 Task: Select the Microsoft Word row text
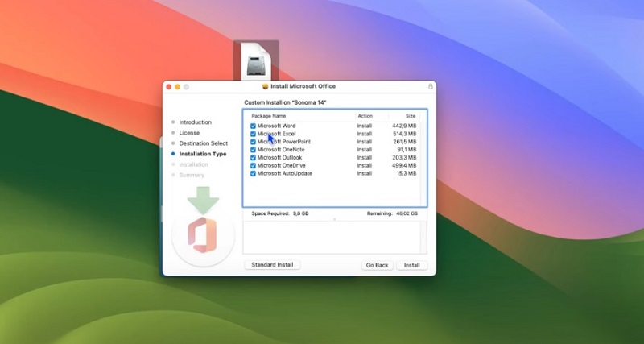276,126
